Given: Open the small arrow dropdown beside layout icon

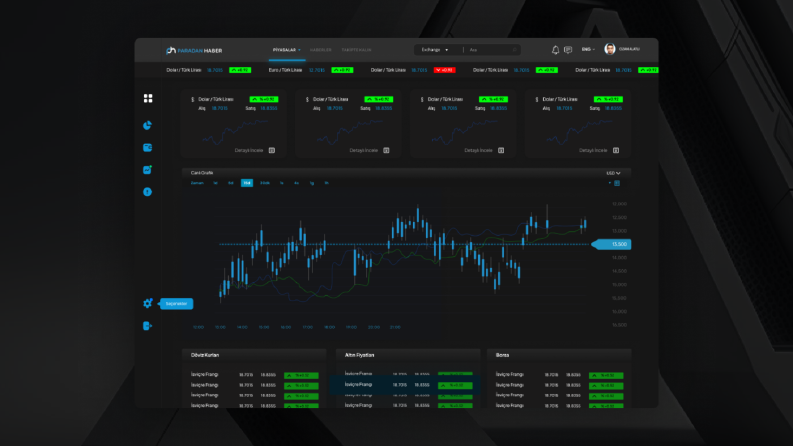Looking at the screenshot, I should coord(609,183).
